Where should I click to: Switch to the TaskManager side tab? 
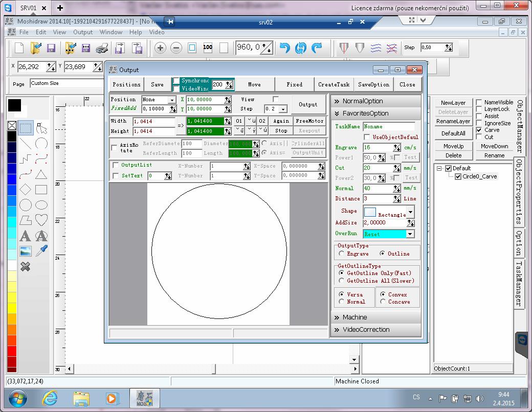[519, 285]
